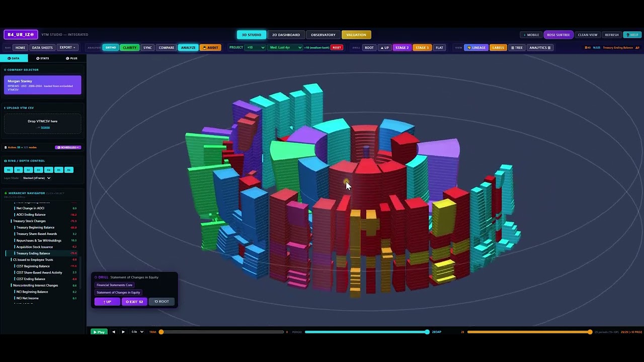Open the Med: Last 4yr dropdown
Screen dimensions: 644x362
285,48
